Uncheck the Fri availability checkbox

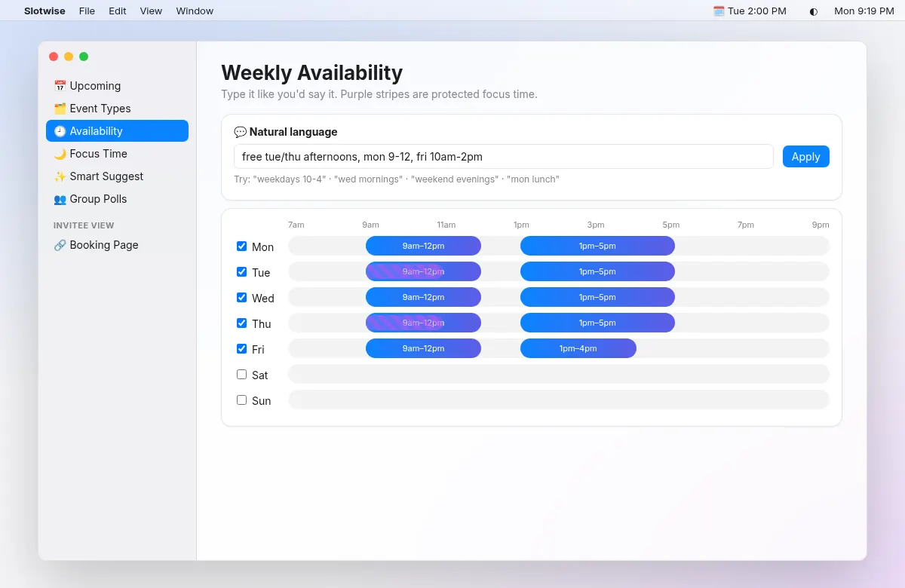[x=241, y=348]
